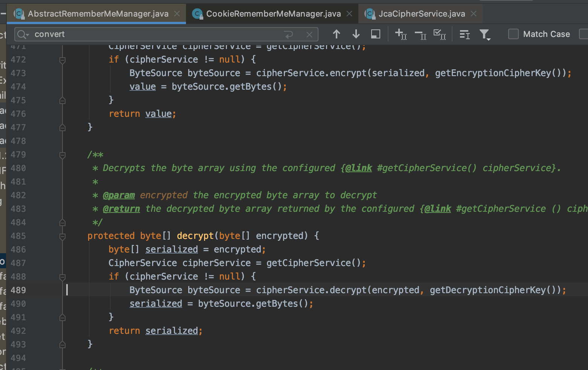
Task: Click fold end marker at line 477
Action: pyautogui.click(x=62, y=128)
